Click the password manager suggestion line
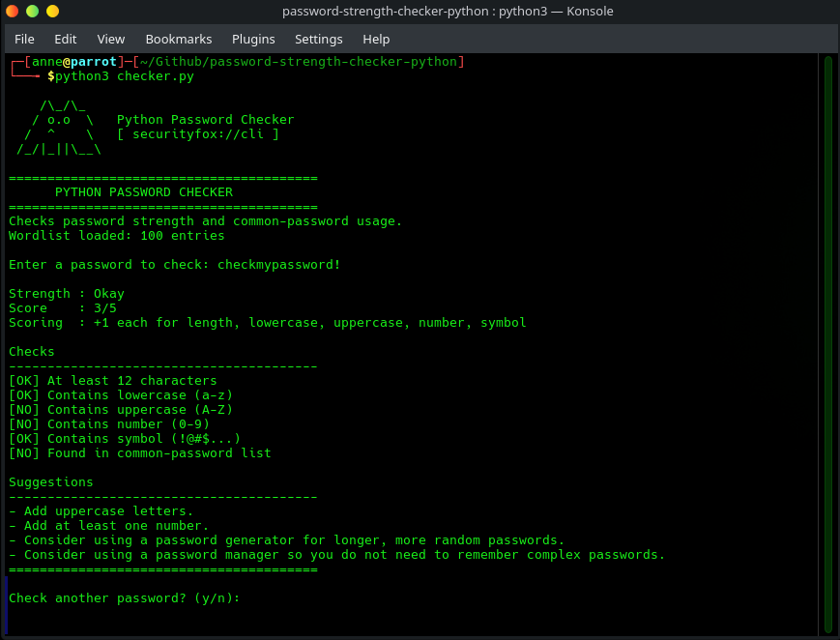Image resolution: width=840 pixels, height=640 pixels. [x=337, y=554]
